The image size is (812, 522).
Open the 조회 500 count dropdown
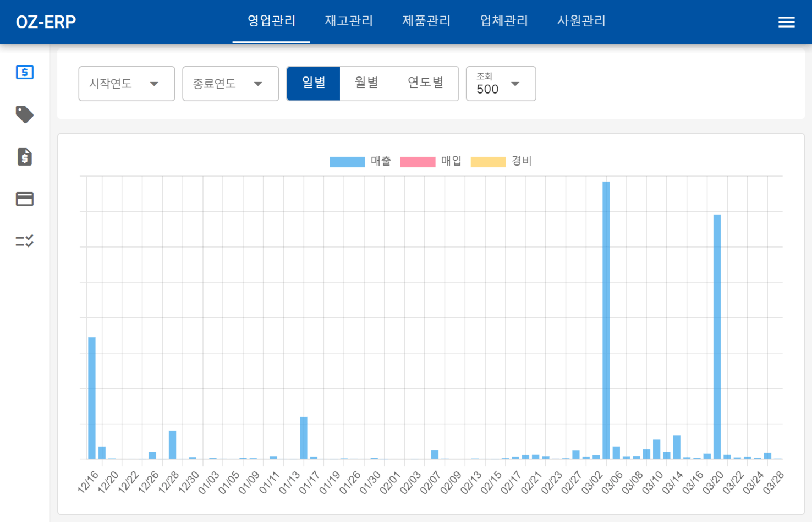click(501, 84)
